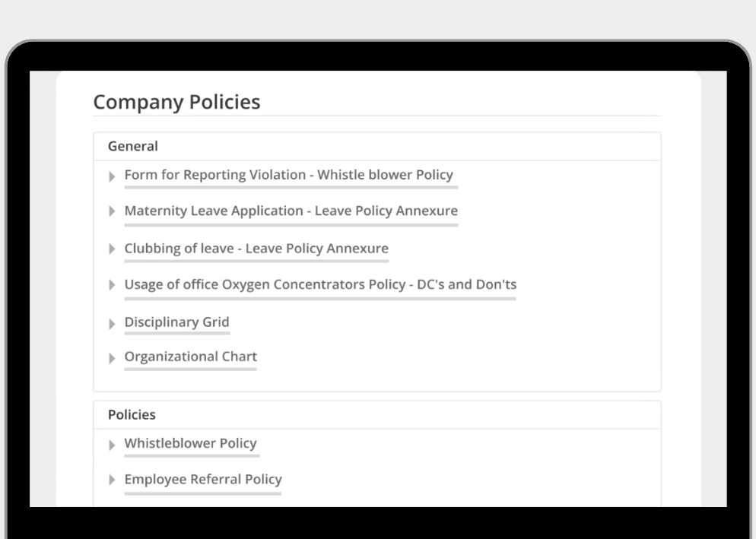Open the Whistleblower Policy link

pyautogui.click(x=190, y=443)
